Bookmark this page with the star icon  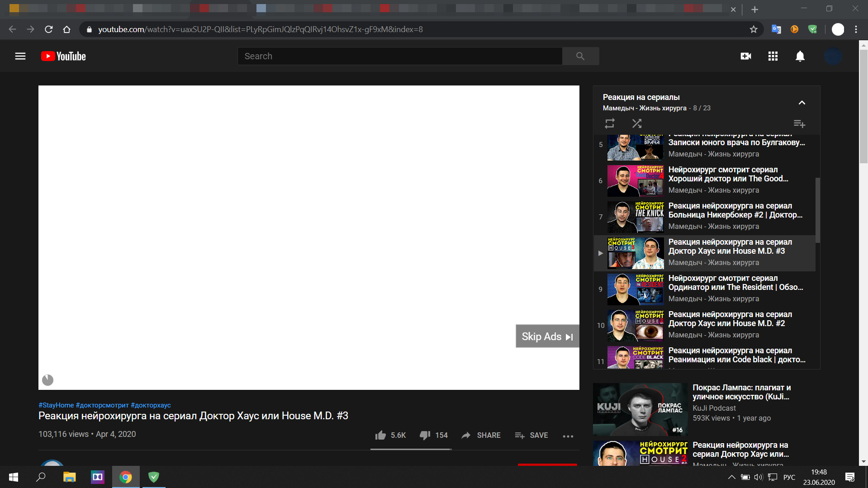click(754, 29)
